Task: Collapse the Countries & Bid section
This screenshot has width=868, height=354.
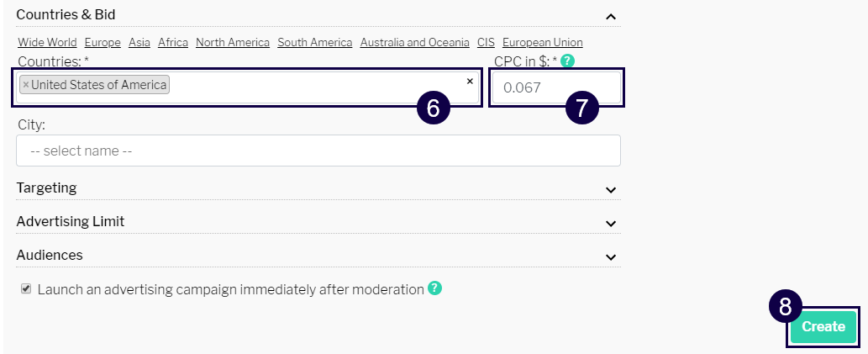Action: coord(611,16)
